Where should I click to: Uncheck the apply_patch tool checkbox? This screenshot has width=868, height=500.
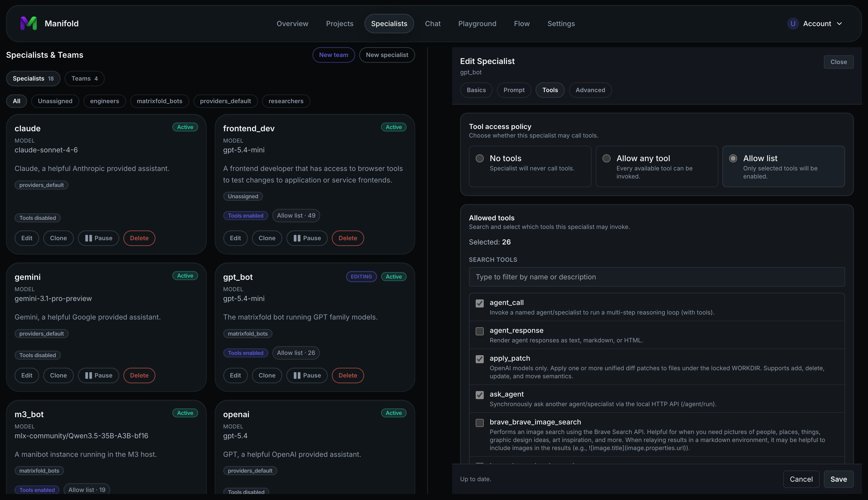point(479,359)
